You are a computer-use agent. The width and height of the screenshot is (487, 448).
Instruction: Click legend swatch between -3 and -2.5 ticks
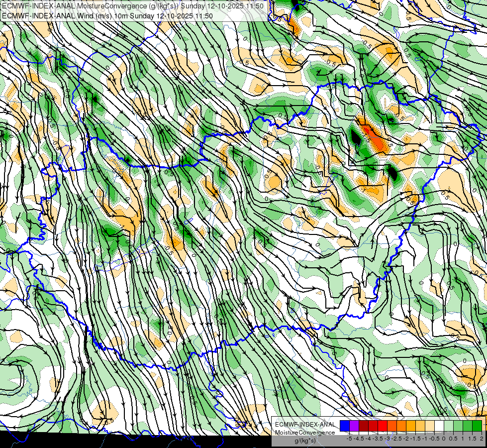(x=392, y=426)
